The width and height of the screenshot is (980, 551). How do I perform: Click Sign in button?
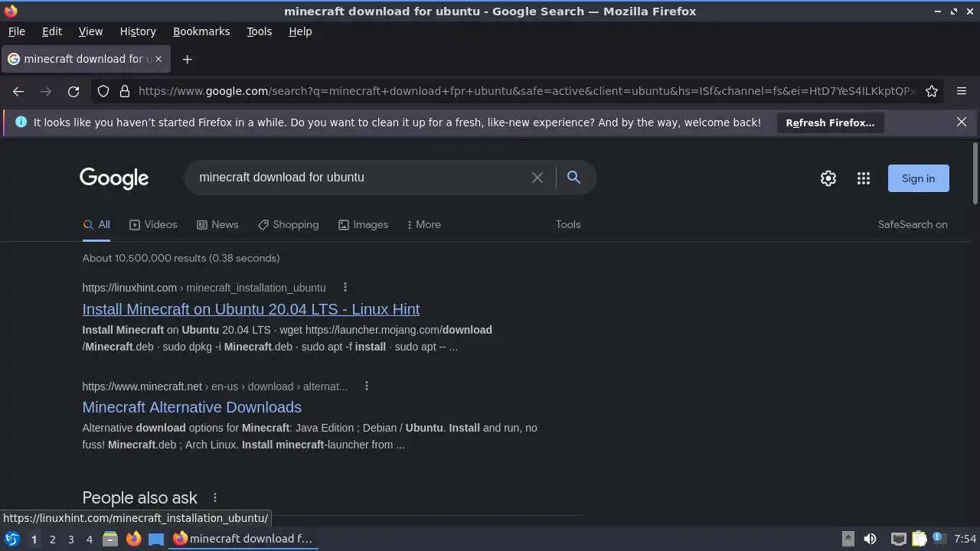[x=918, y=178]
